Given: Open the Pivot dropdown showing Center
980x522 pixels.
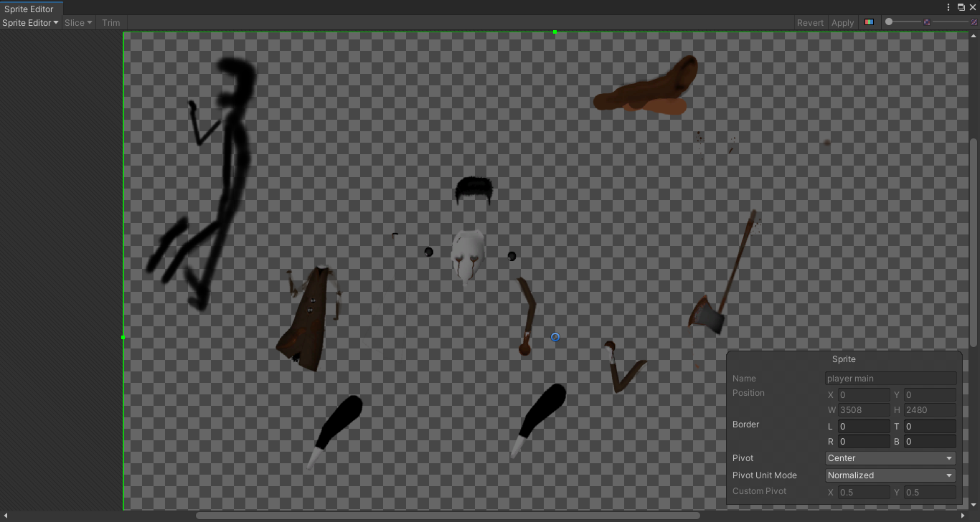Looking at the screenshot, I should pos(890,458).
